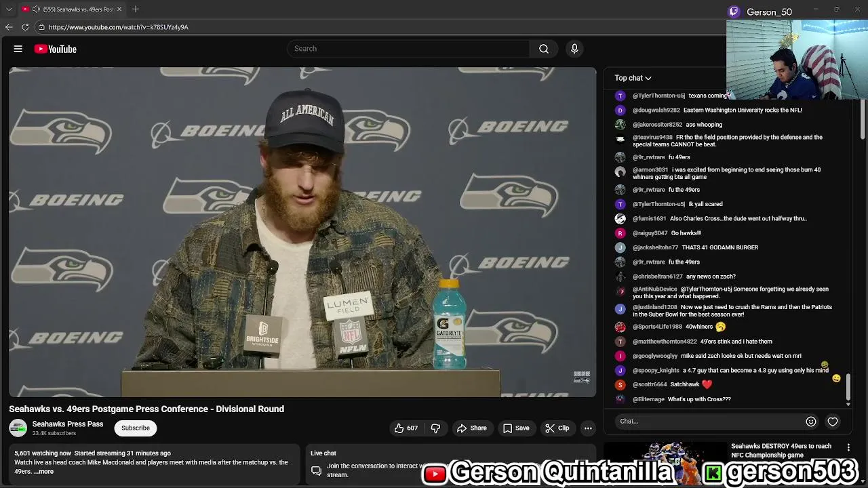Image resolution: width=868 pixels, height=488 pixels.
Task: Open the Seahawks DESTROY 49ers video title
Action: 781,451
